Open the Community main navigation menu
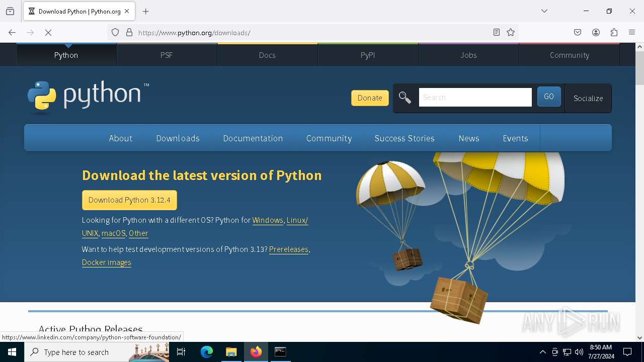The height and width of the screenshot is (362, 644). 329,138
